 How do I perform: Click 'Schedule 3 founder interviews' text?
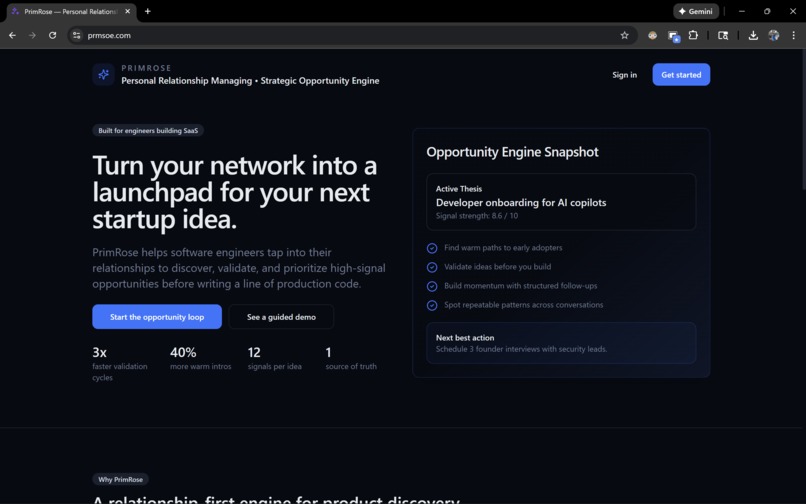point(521,349)
